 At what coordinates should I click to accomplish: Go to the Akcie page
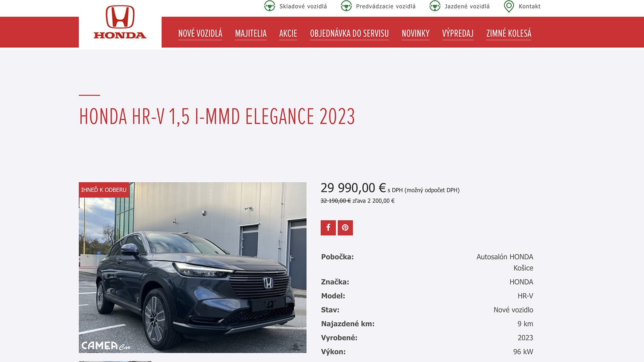coord(288,33)
